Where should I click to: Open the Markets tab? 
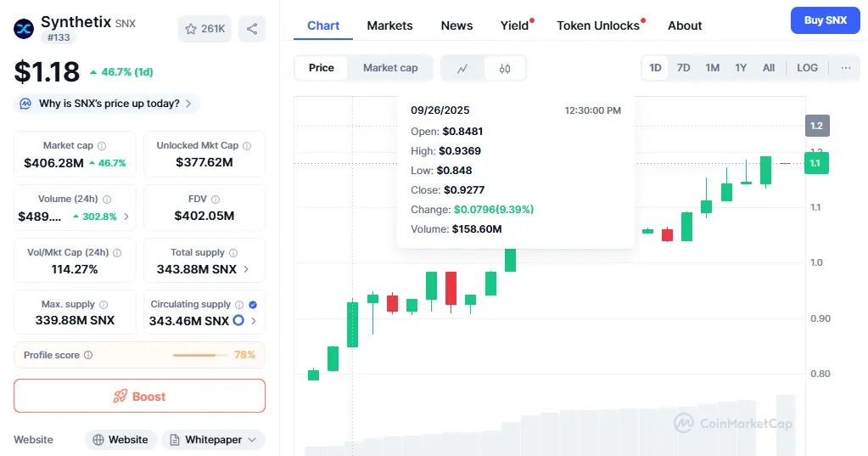[389, 25]
